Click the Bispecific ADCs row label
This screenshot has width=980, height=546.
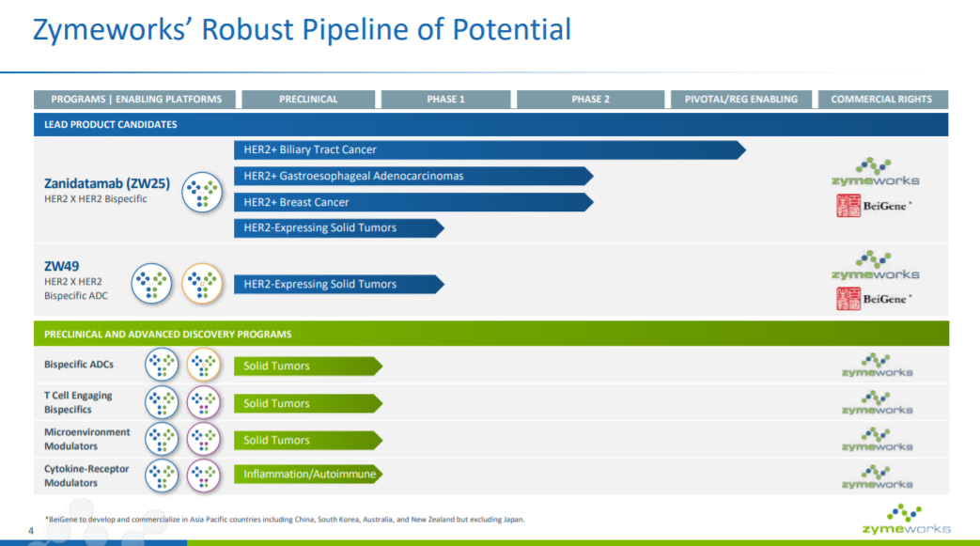pyautogui.click(x=79, y=364)
